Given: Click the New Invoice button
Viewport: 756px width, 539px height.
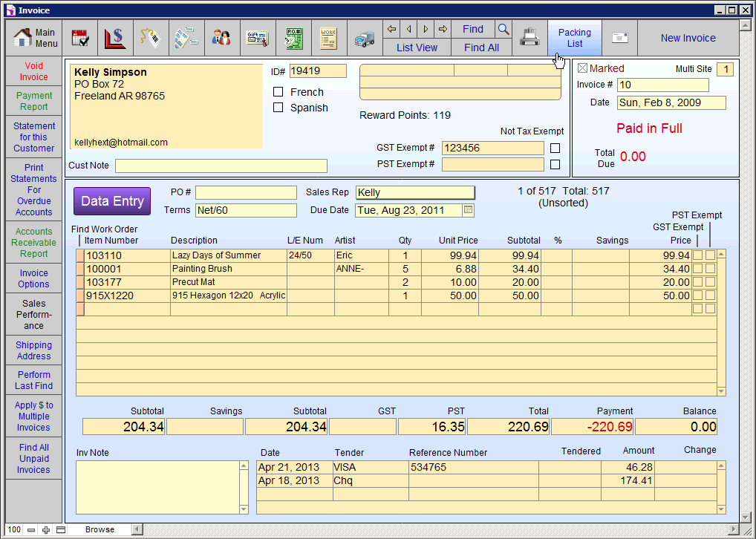Looking at the screenshot, I should [688, 38].
